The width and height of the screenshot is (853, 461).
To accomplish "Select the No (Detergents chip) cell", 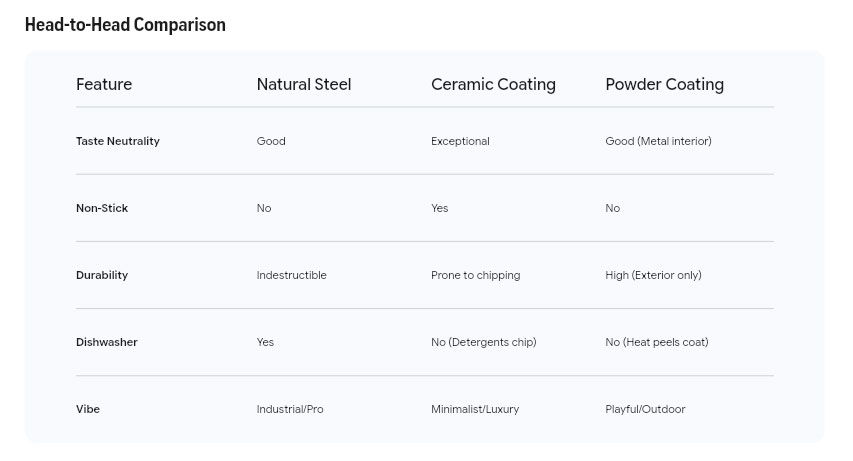I will [x=483, y=342].
